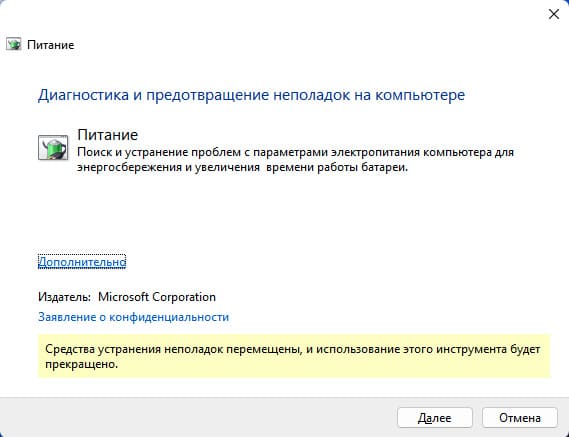The height and width of the screenshot is (437, 569).
Task: Click the Microsoft Corporation publisher name
Action: [157, 297]
